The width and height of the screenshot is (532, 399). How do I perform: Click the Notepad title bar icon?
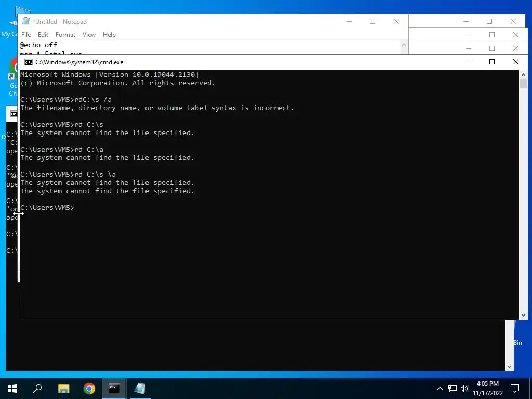click(26, 21)
